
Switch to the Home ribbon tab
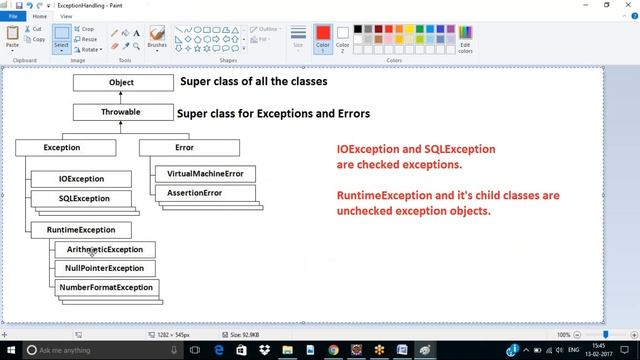point(40,16)
